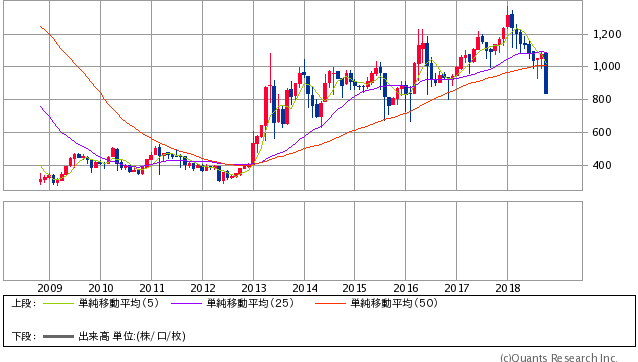The image size is (638, 362).
Task: Select the 2018 year label
Action: pyautogui.click(x=508, y=288)
